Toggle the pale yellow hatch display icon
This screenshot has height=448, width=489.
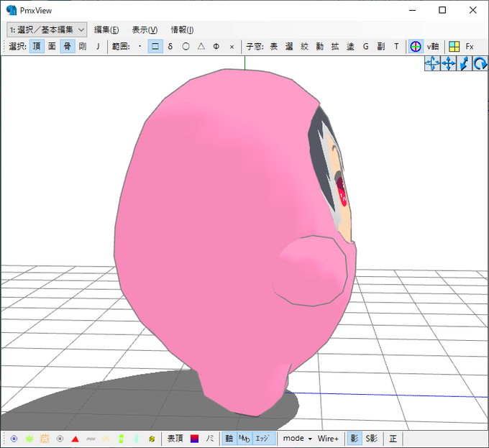[x=106, y=439]
